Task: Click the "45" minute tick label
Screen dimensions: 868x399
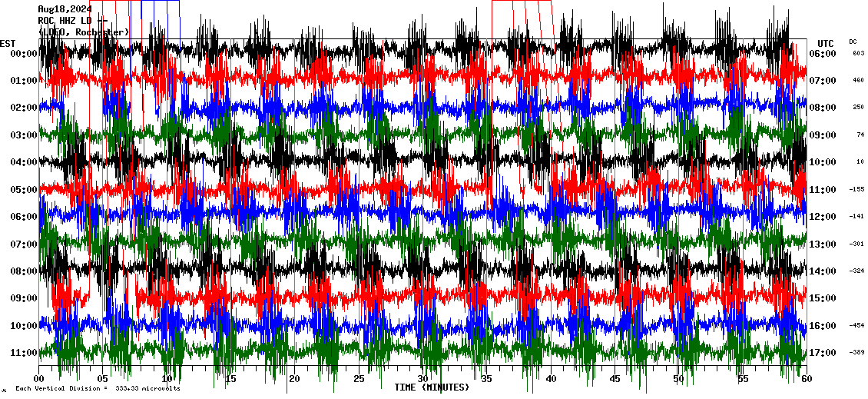Action: click(x=615, y=379)
